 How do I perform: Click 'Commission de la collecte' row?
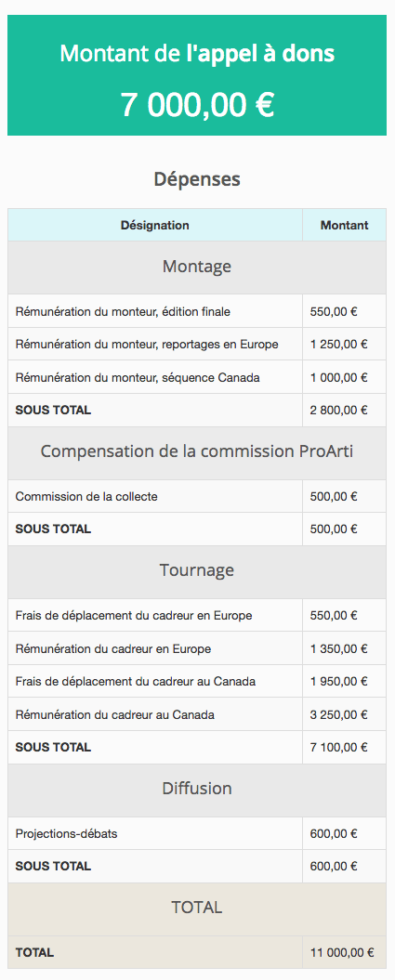[197, 496]
